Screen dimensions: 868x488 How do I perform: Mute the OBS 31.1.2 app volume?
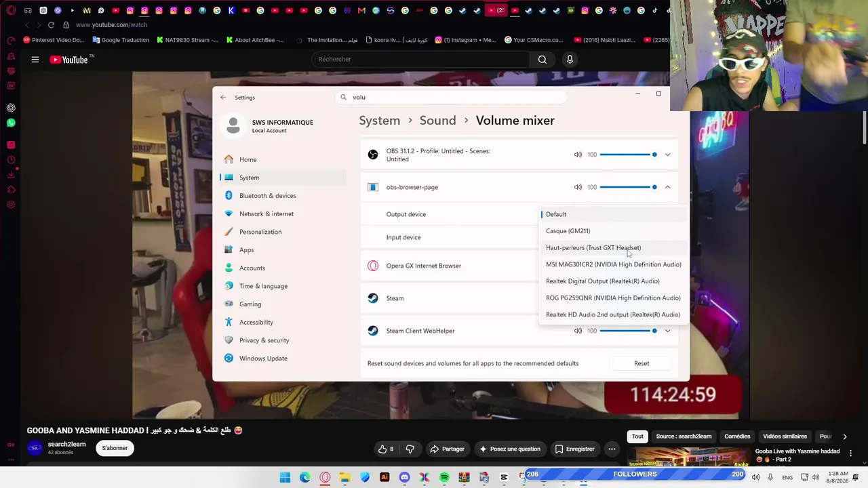coord(578,155)
